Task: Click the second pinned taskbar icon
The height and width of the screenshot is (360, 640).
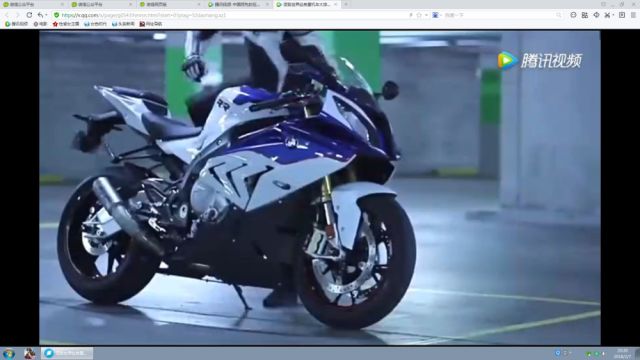Action: point(29,353)
